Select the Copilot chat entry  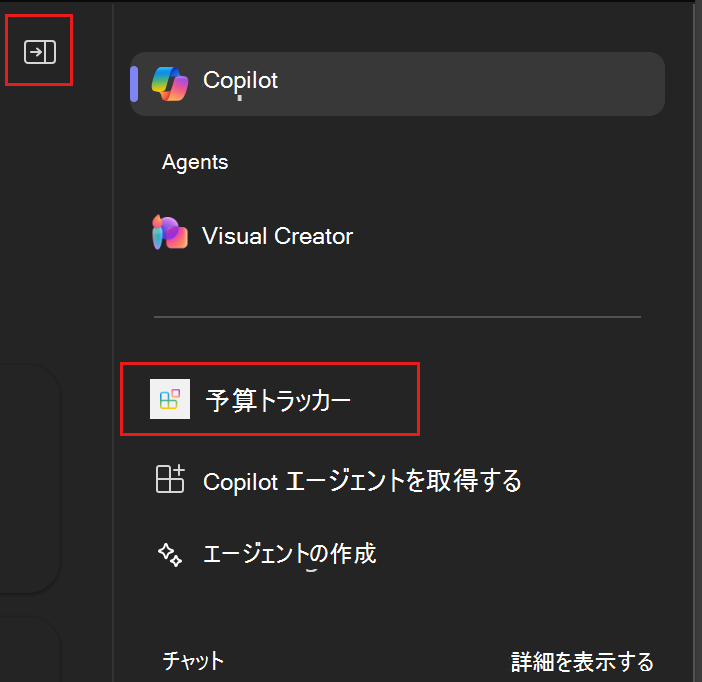[x=397, y=84]
